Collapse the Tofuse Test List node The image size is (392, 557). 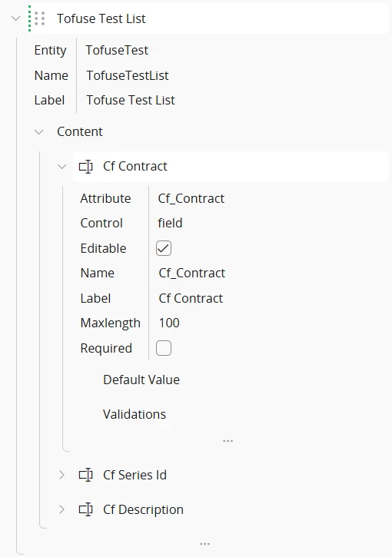pos(15,18)
